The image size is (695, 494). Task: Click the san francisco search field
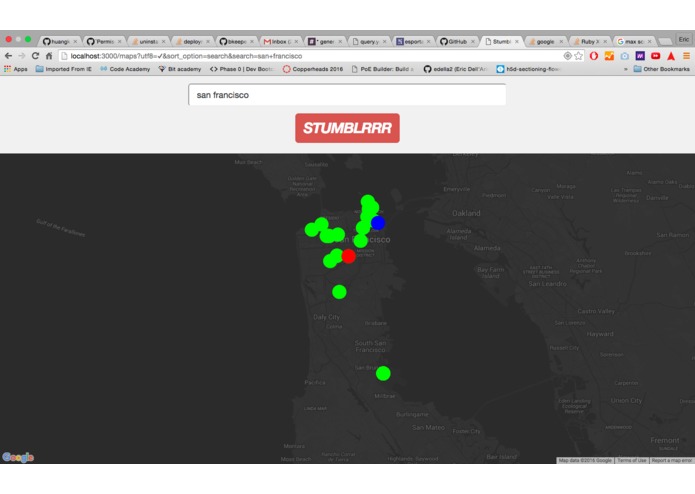point(347,95)
